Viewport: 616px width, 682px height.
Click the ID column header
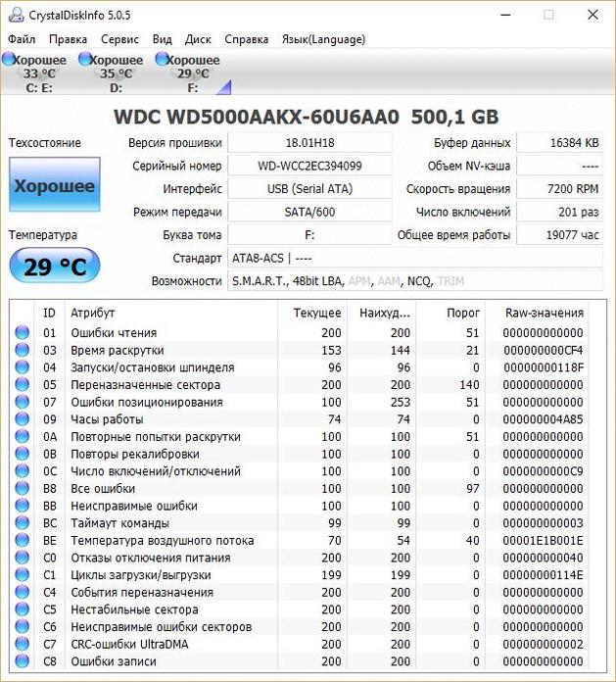click(49, 313)
